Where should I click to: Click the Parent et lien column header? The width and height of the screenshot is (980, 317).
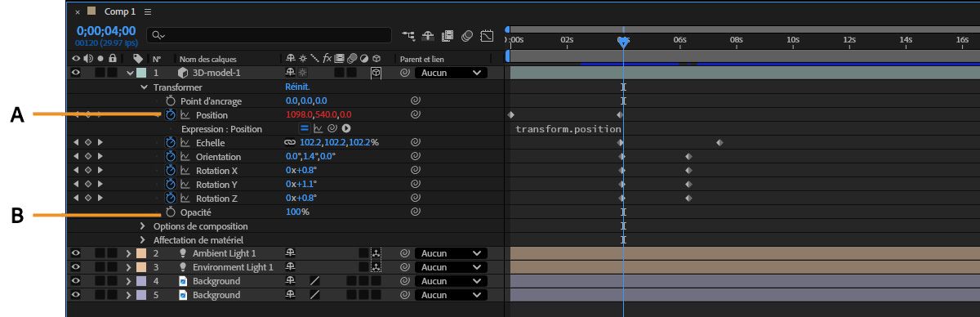pyautogui.click(x=421, y=59)
